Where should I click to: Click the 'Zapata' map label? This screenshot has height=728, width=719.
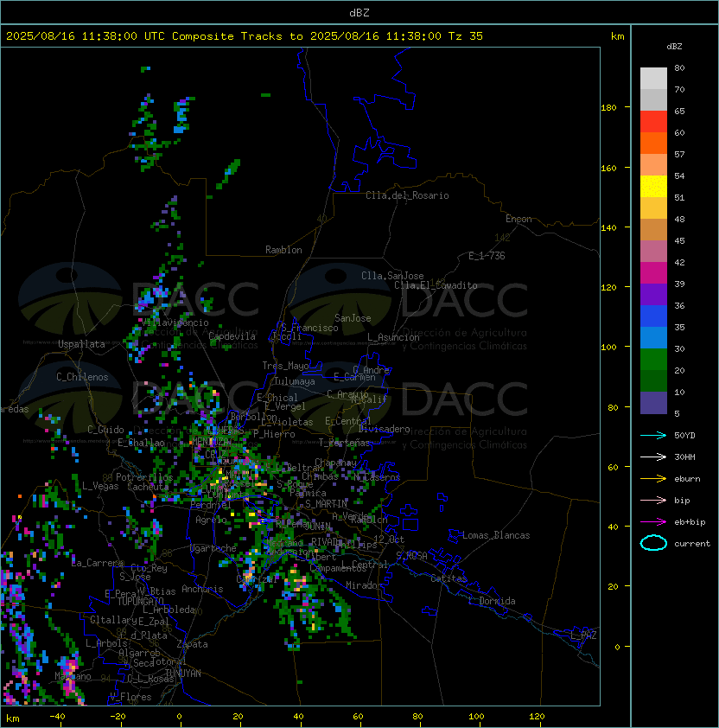192,644
